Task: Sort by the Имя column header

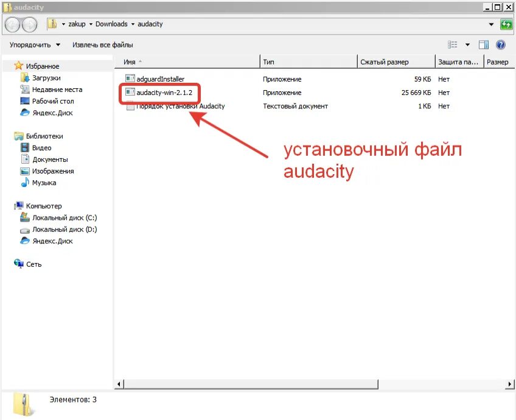Action: pos(187,61)
